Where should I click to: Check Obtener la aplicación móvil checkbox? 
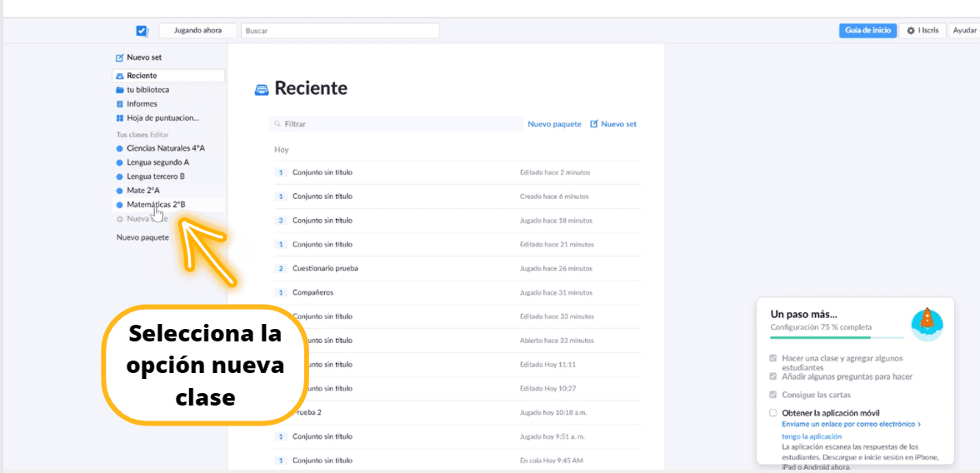773,413
